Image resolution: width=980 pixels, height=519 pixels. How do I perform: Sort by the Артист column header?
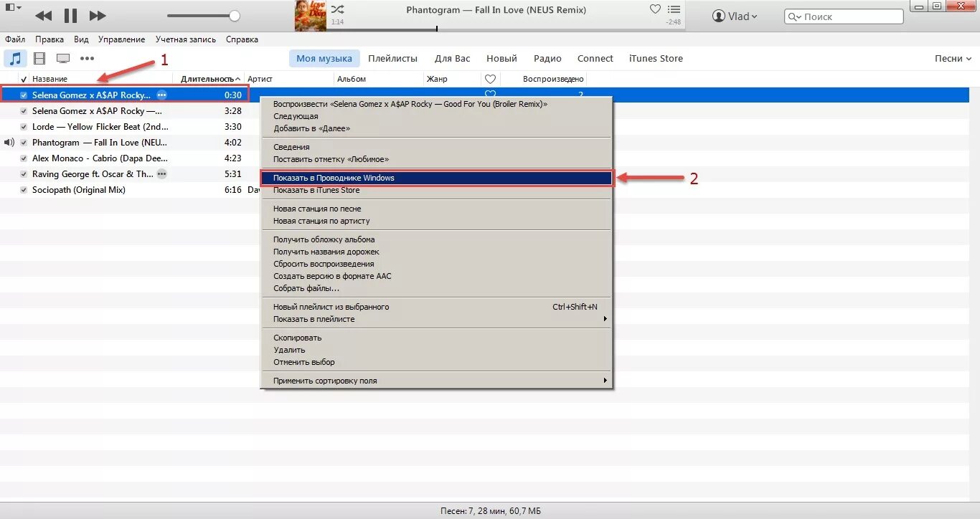pyautogui.click(x=260, y=79)
